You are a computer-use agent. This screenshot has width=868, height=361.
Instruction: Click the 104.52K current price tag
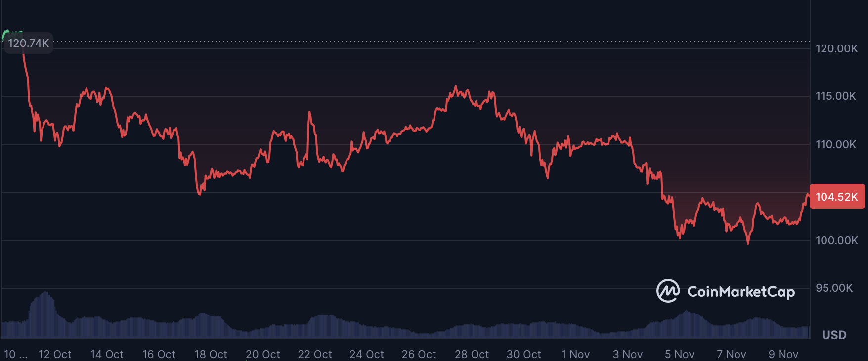(x=837, y=197)
